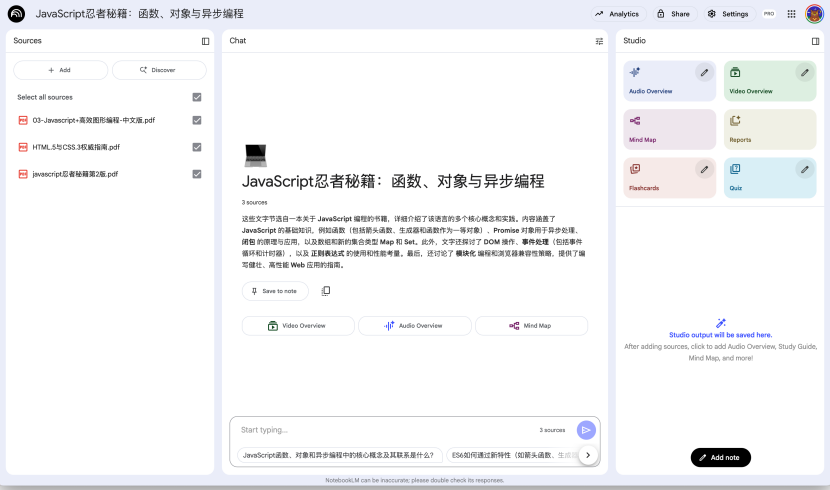The height and width of the screenshot is (490, 830).
Task: Select the ES6如何通过新特性 suggested question
Action: click(513, 455)
